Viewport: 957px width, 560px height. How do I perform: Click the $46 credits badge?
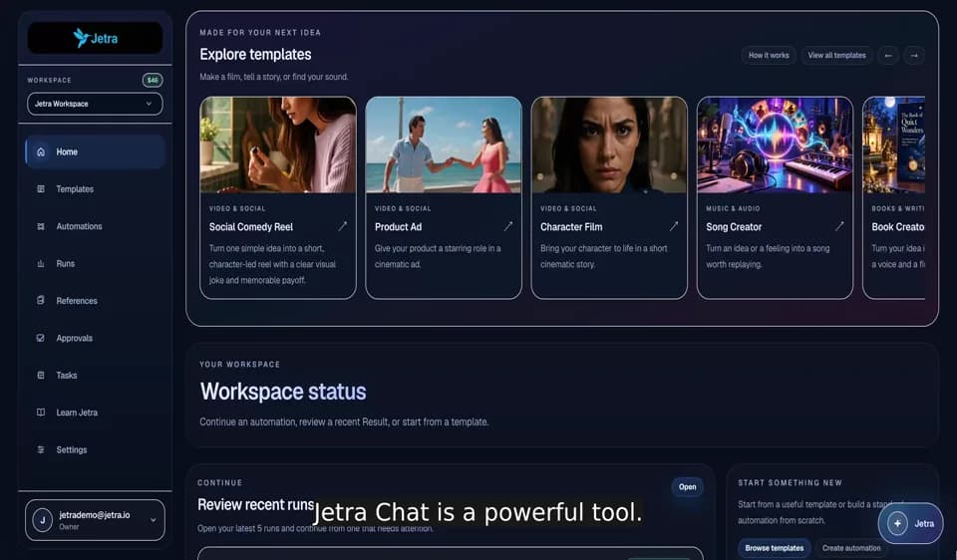click(x=152, y=80)
